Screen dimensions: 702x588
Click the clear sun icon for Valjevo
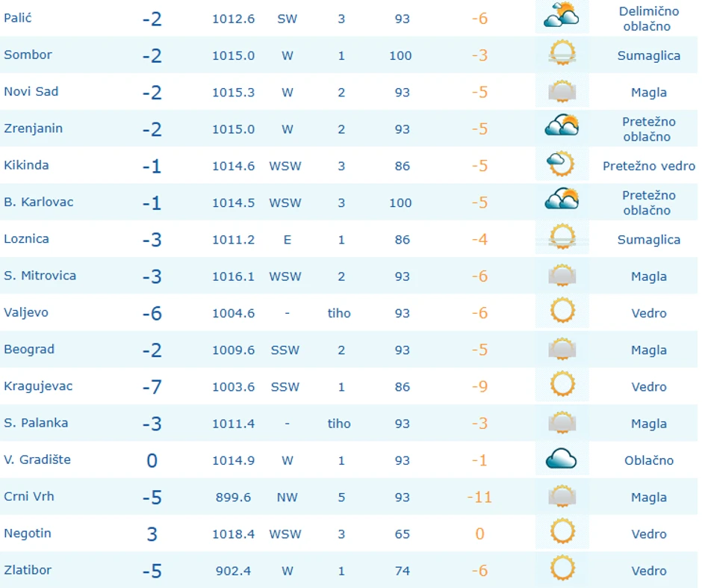coord(562,310)
